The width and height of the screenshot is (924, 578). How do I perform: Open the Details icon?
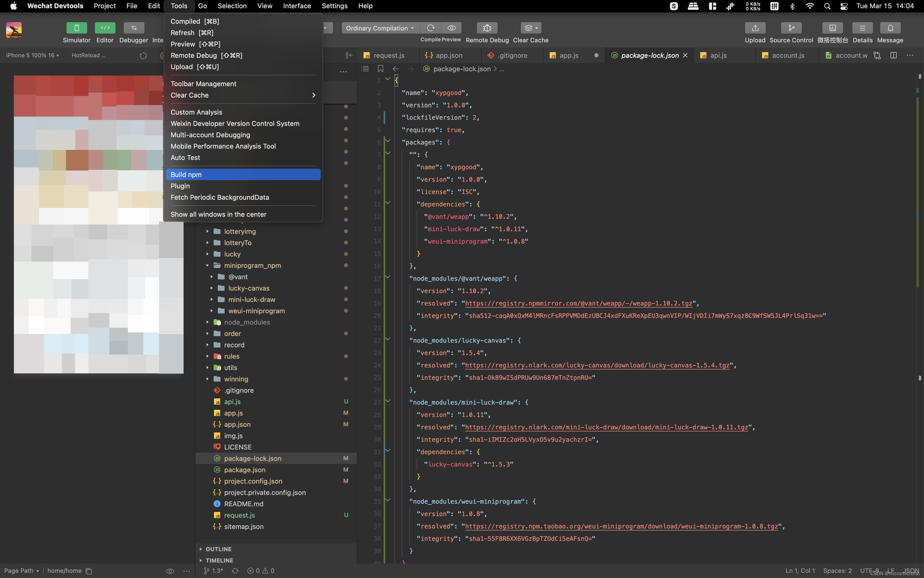862,28
